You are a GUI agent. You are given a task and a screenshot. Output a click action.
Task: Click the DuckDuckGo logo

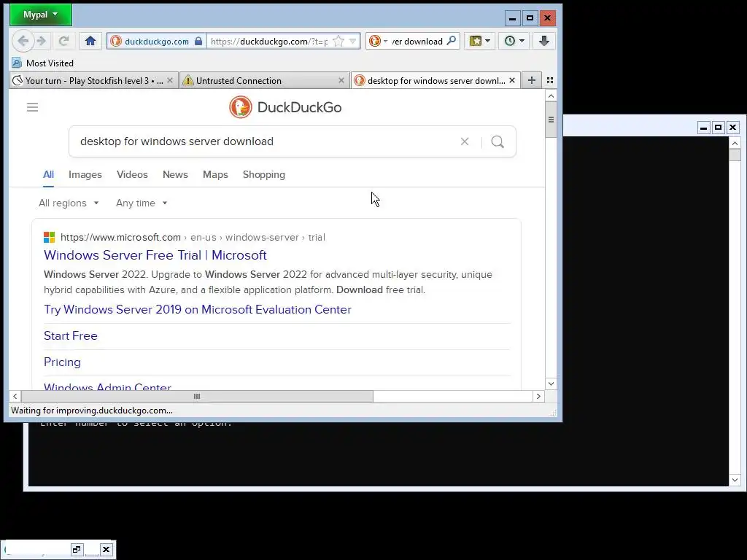pos(285,107)
